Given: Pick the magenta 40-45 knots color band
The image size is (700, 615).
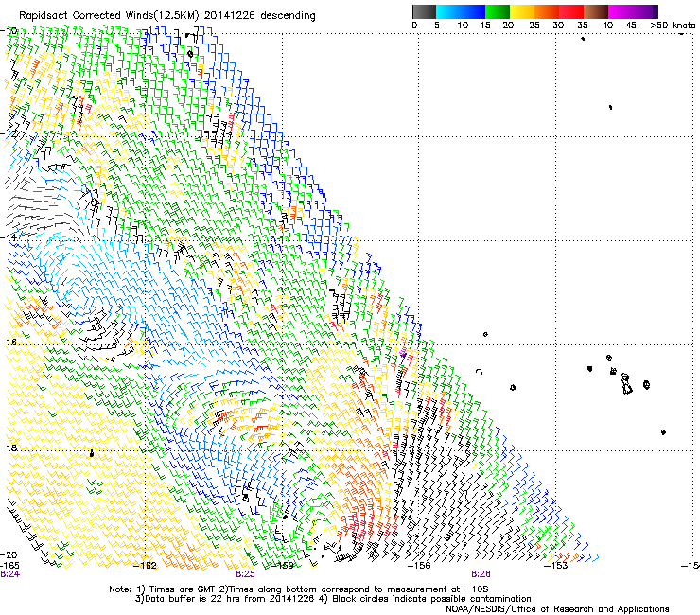Looking at the screenshot, I should point(621,11).
